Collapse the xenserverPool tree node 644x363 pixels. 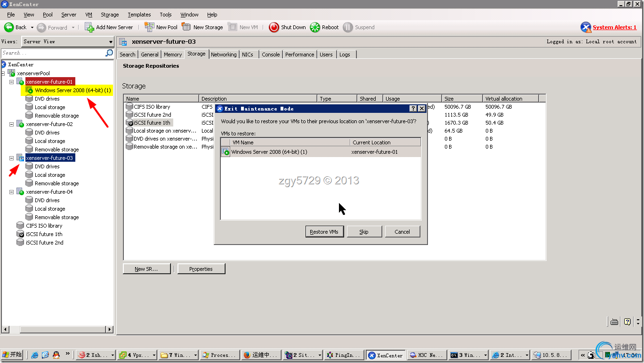coord(3,73)
